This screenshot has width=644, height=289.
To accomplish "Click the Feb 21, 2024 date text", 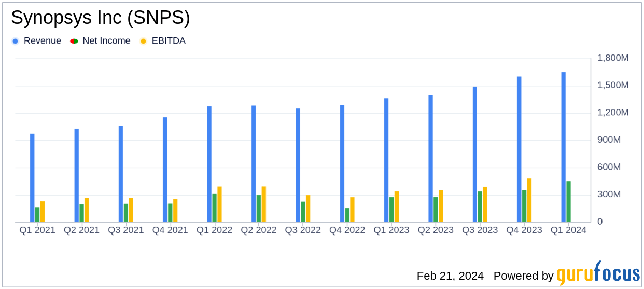I will pos(450,276).
